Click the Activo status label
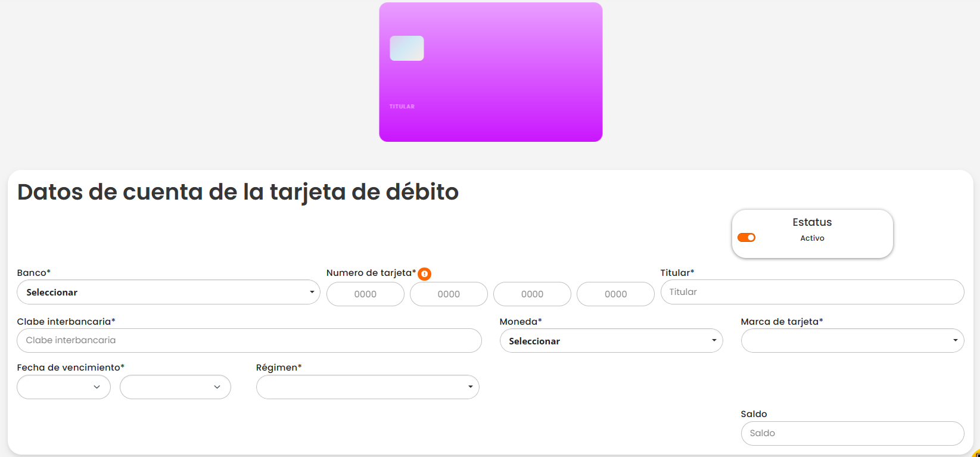Viewport: 980px width, 457px height. click(812, 238)
